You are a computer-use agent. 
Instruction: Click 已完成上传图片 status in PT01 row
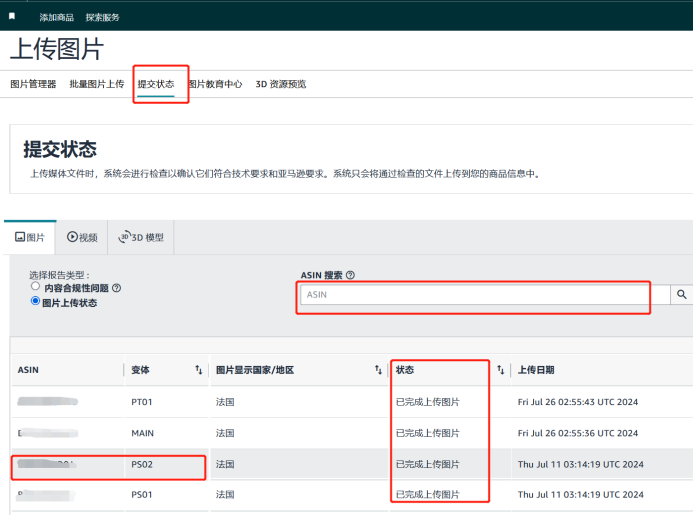click(x=428, y=402)
